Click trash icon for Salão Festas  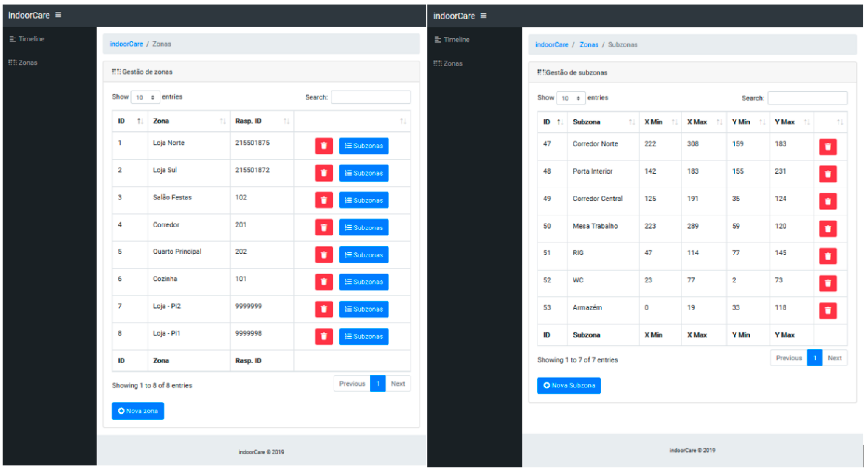click(324, 200)
